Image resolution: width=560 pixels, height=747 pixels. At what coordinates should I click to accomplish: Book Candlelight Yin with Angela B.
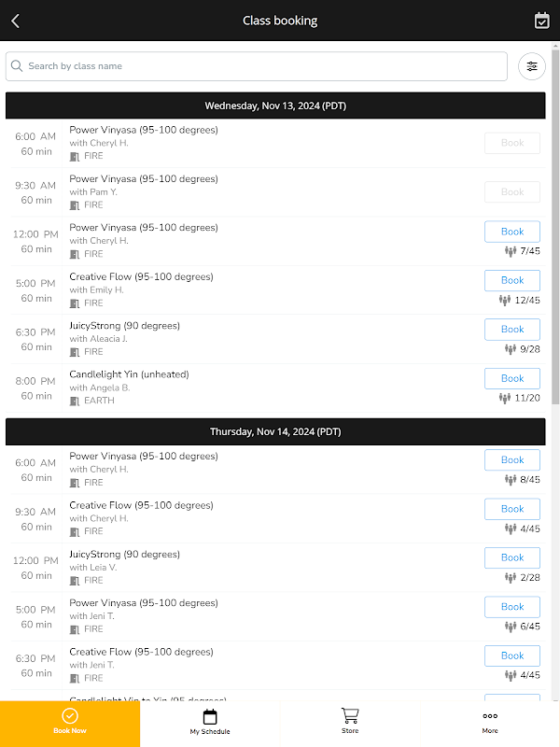[x=511, y=378]
